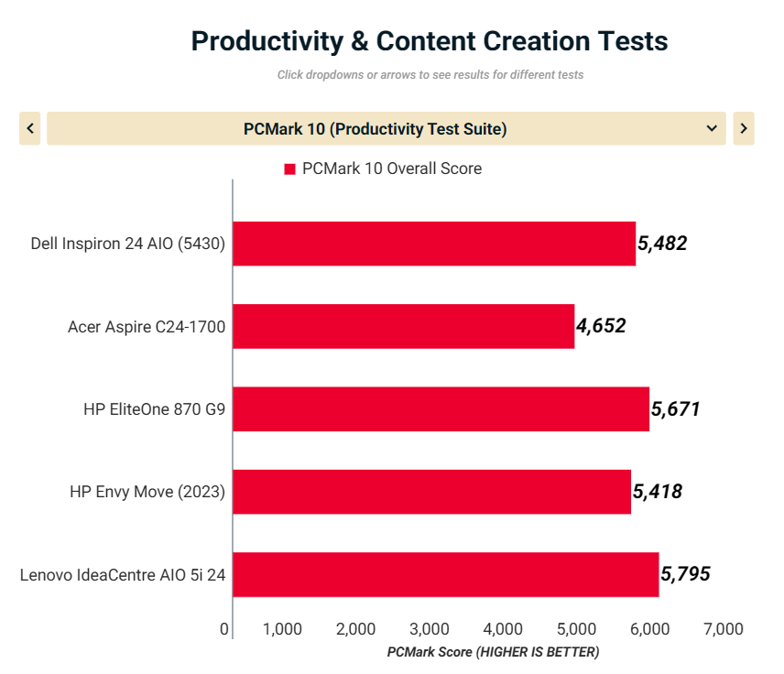The image size is (784, 674).
Task: Click the 5,795 score value label
Action: pos(685,574)
